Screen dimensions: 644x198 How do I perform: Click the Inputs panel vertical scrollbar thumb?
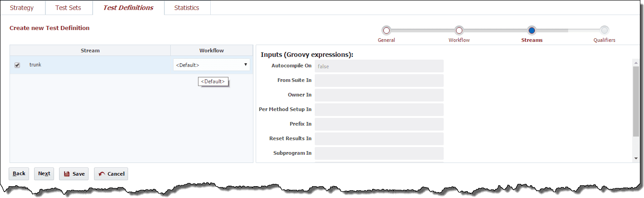click(635, 100)
